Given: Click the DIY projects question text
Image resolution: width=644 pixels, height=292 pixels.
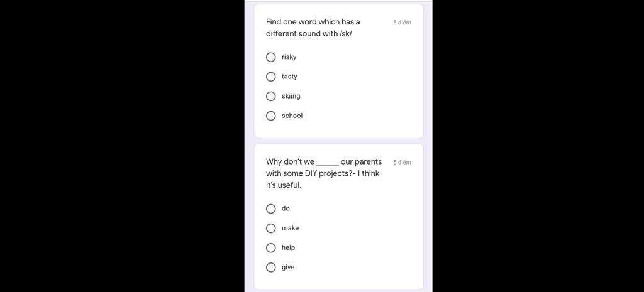Looking at the screenshot, I should click(323, 173).
